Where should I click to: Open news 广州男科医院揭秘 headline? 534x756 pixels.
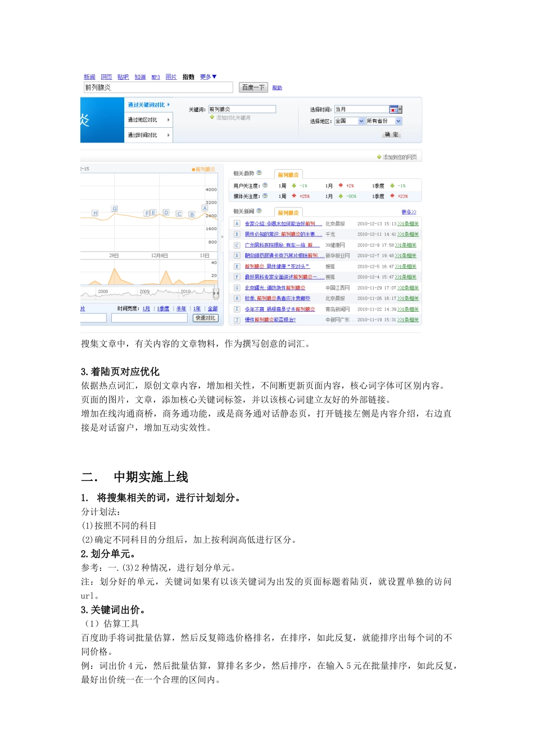pos(282,245)
